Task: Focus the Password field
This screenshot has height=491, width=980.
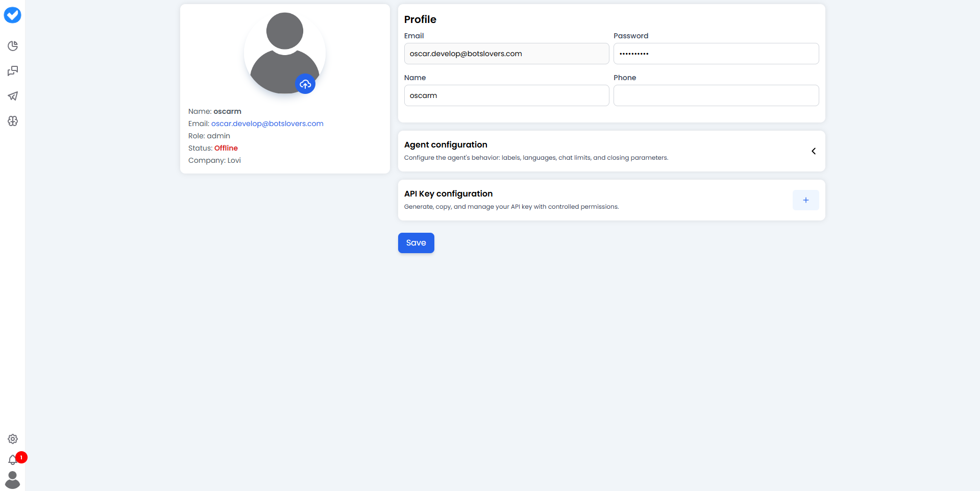Action: [716, 53]
